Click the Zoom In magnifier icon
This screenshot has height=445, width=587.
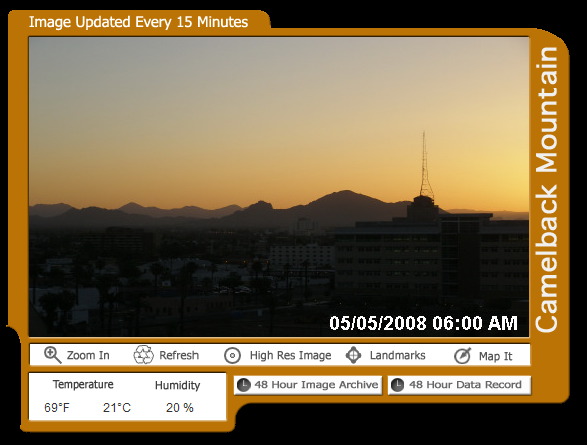click(52, 355)
